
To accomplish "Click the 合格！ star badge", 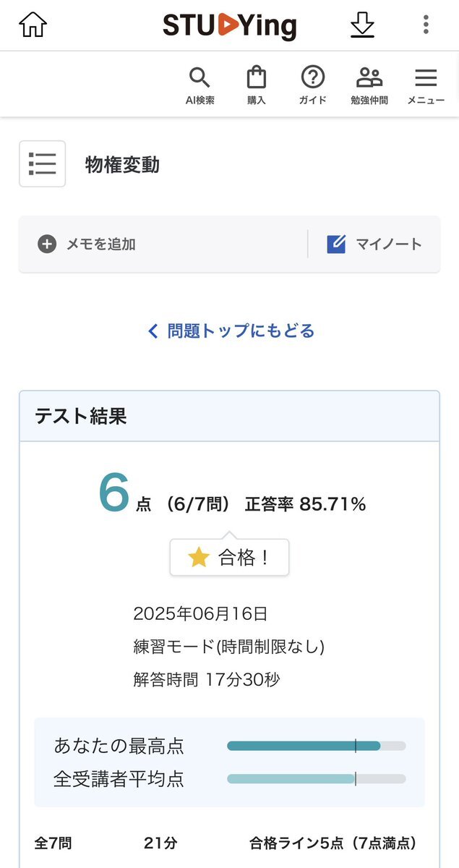I will pyautogui.click(x=229, y=557).
